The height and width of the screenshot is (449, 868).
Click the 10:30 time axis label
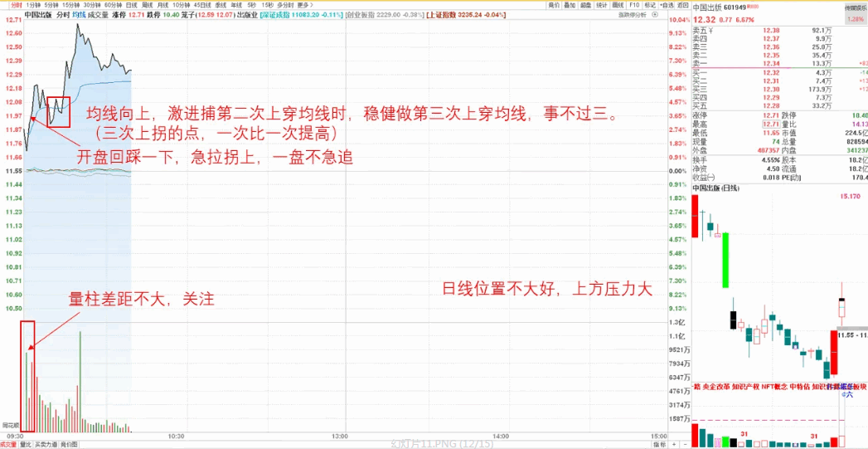point(177,436)
